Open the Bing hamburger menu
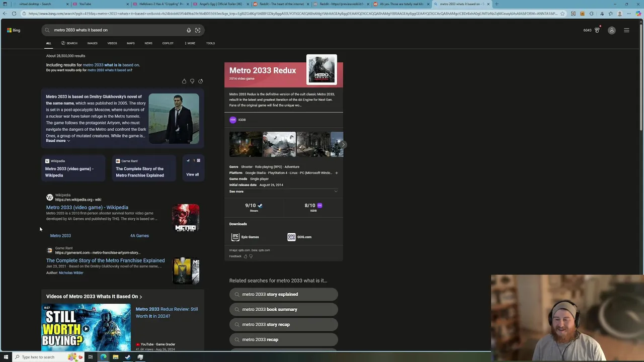This screenshot has width=644, height=362. pos(626,30)
